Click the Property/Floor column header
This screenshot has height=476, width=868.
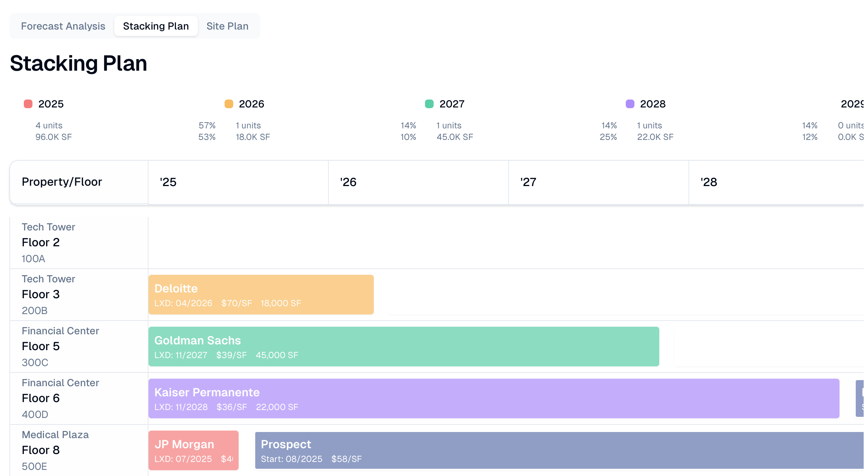[79, 182]
